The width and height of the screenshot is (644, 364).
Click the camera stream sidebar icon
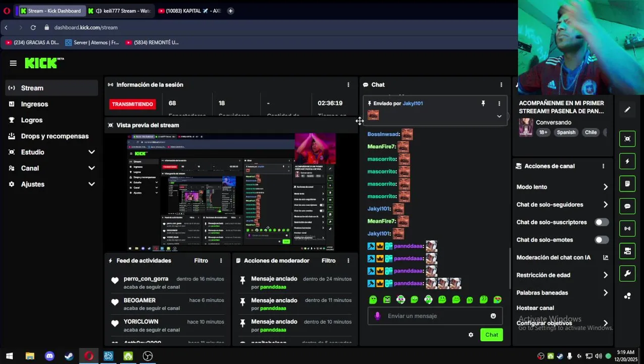[627, 251]
